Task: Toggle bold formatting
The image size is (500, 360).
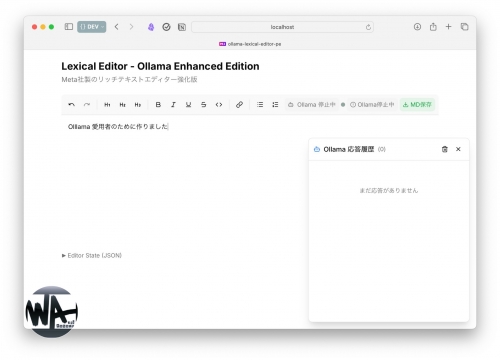Action: coord(158,105)
